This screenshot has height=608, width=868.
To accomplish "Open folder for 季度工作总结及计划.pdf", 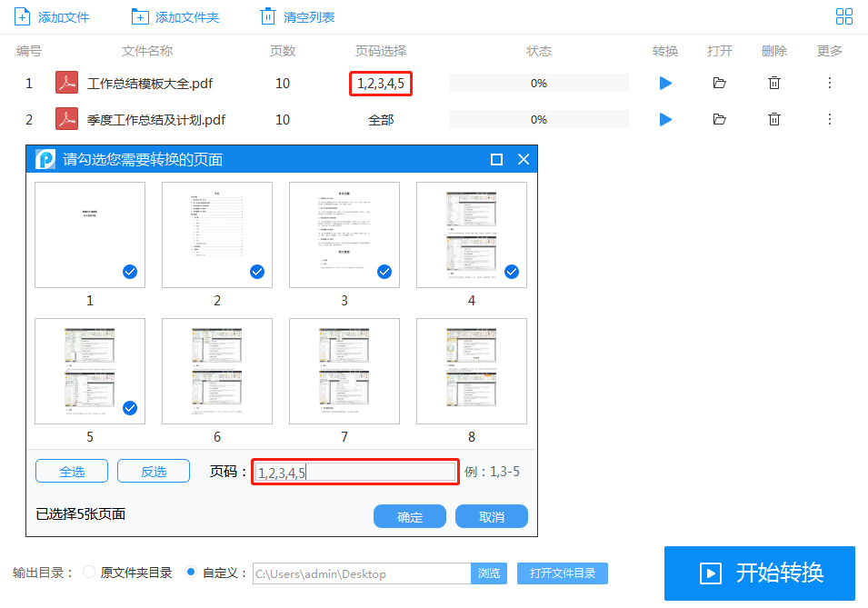I will (719, 119).
